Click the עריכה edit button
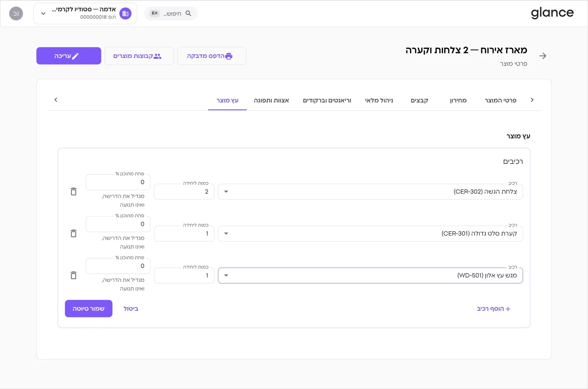This screenshot has width=588, height=389. point(69,56)
